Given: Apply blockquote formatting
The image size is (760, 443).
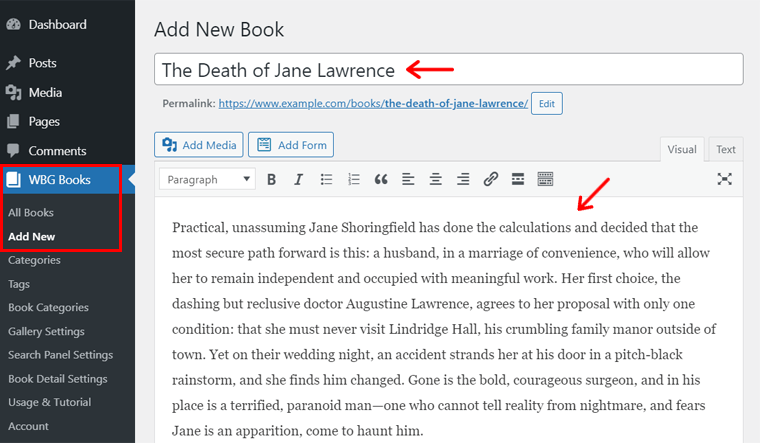Looking at the screenshot, I should (x=380, y=180).
